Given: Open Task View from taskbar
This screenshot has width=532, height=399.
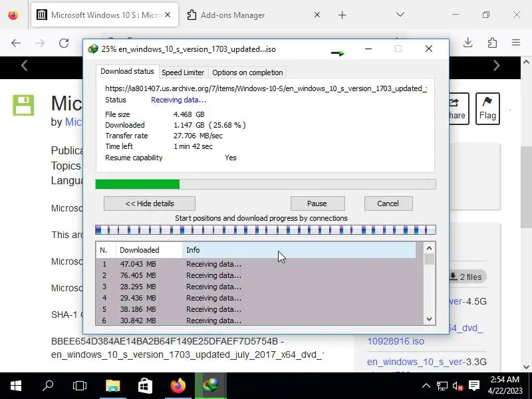Looking at the screenshot, I should point(80,386).
